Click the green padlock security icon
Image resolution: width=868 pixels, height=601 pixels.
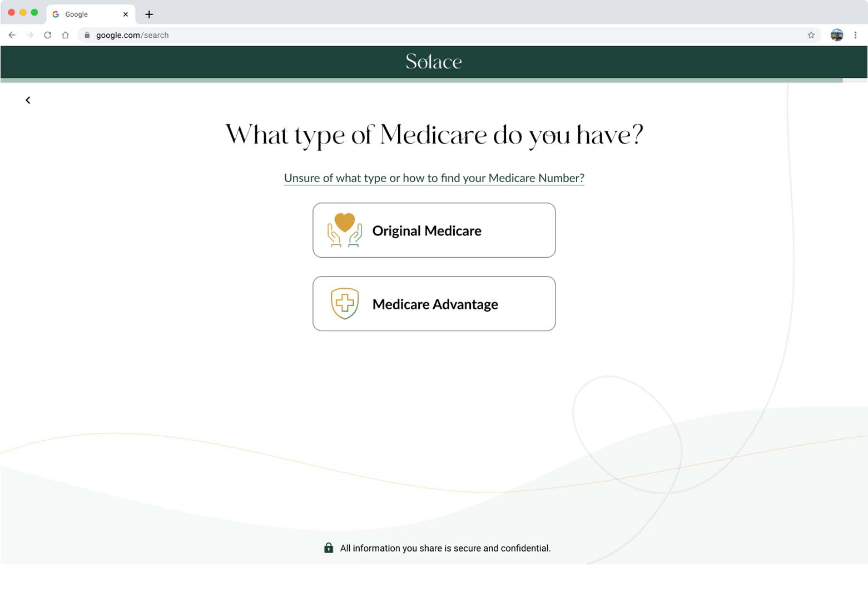(x=329, y=548)
